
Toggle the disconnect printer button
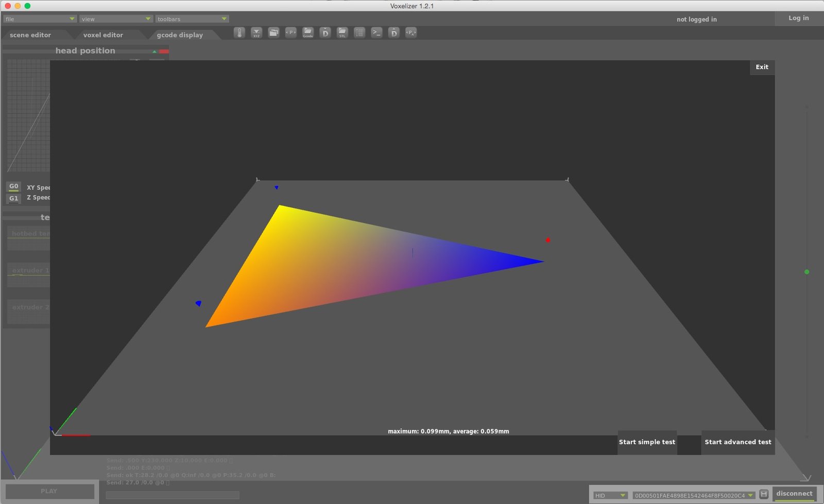[794, 494]
